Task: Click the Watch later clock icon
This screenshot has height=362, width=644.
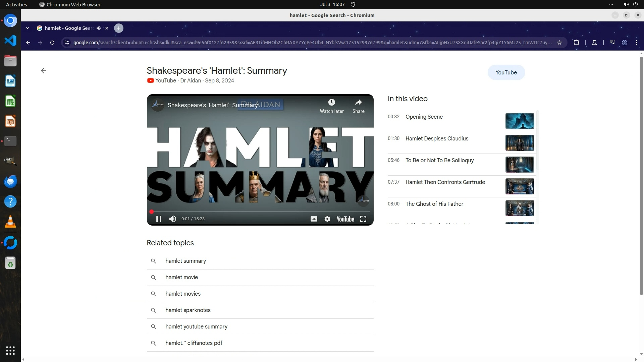Action: pos(331,103)
